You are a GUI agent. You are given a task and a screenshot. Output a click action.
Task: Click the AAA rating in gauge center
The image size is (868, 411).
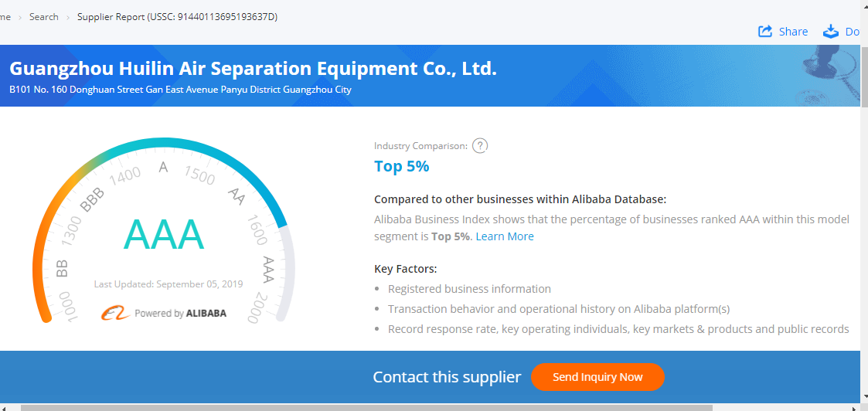[x=164, y=234]
